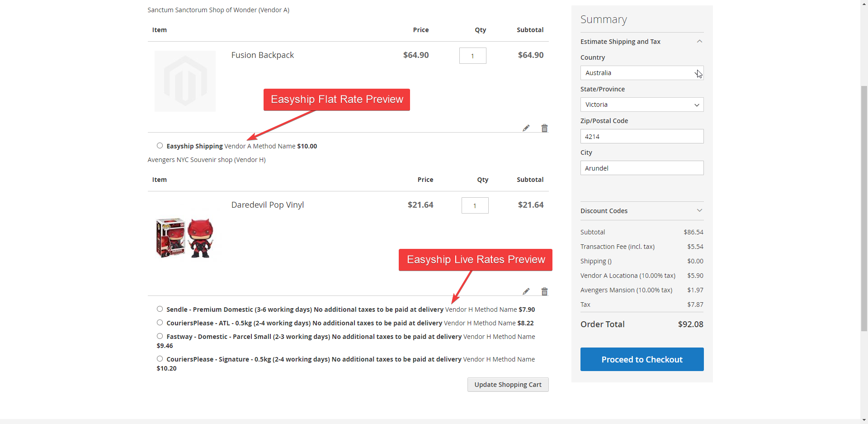This screenshot has width=868, height=424.
Task: Focus the City field containing Arundel
Action: tap(642, 168)
